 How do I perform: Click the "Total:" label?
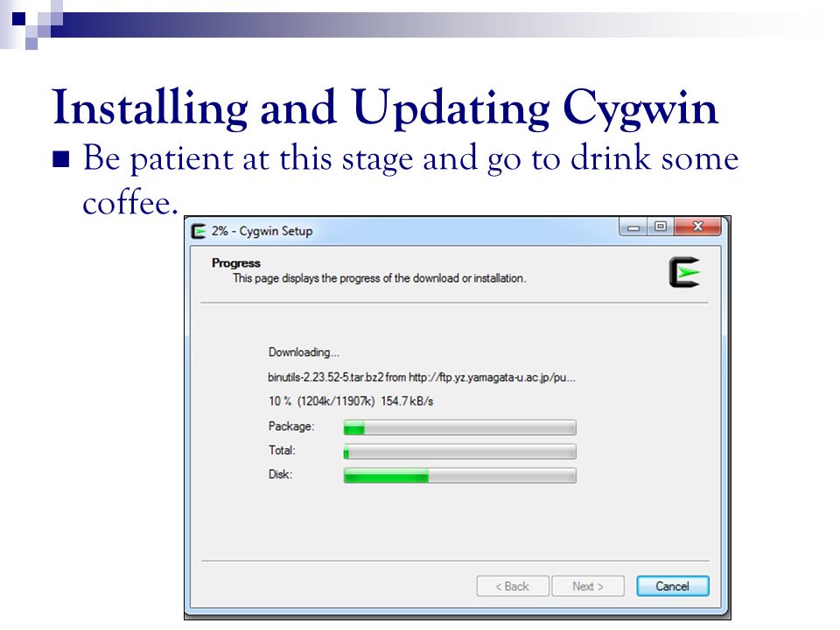pyautogui.click(x=282, y=450)
